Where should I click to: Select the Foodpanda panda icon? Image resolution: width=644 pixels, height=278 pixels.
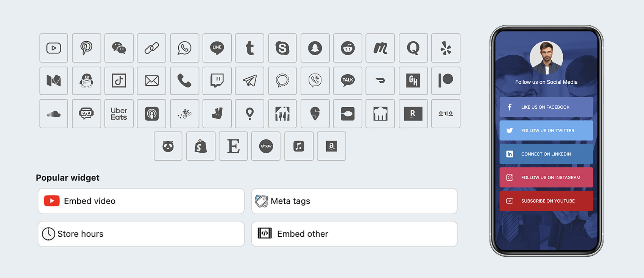[x=168, y=146]
